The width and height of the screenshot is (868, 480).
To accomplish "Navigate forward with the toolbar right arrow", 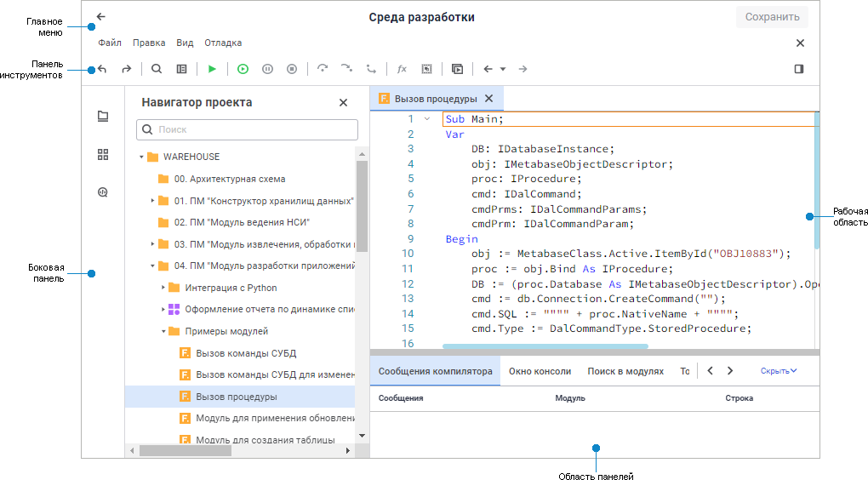I will pos(523,69).
